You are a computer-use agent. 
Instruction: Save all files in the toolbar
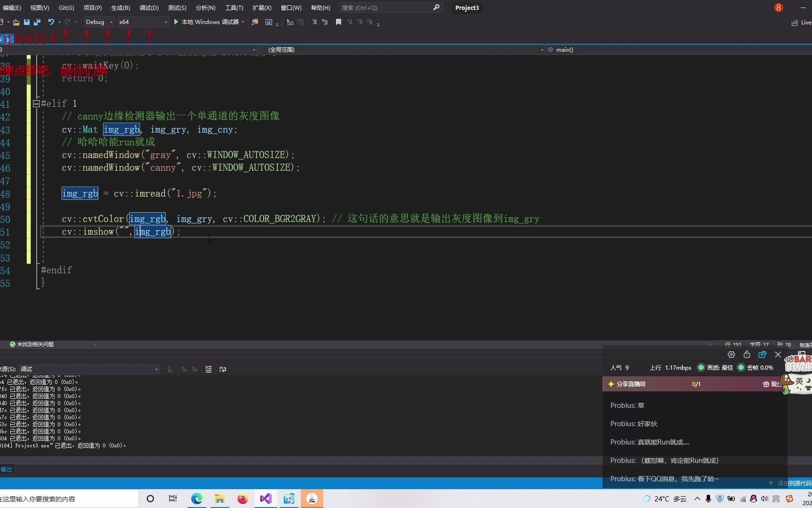37,22
